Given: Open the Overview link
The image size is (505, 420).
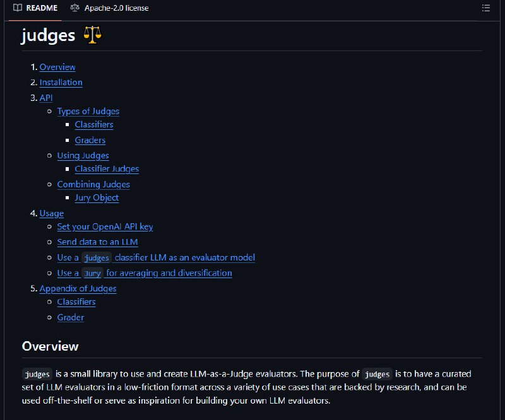Looking at the screenshot, I should coord(57,67).
